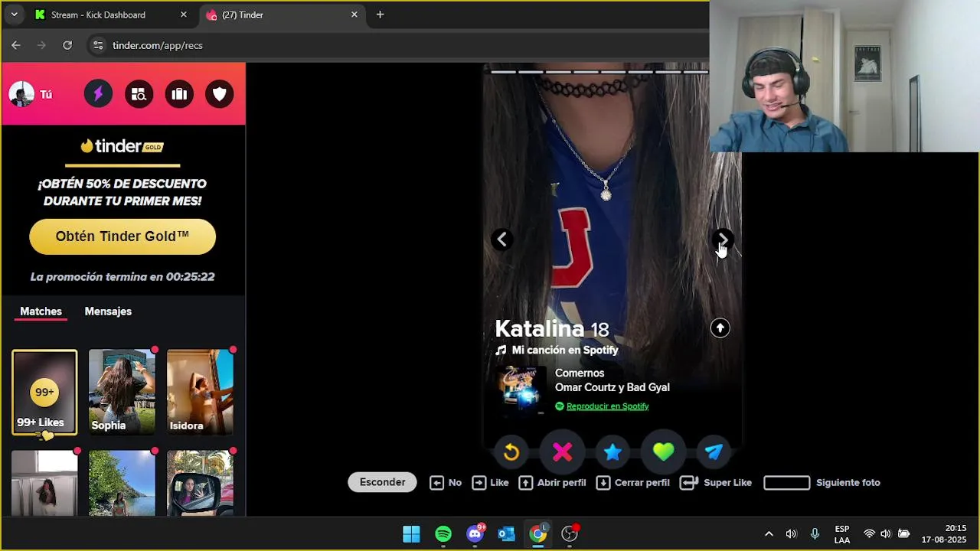The height and width of the screenshot is (551, 980).
Task: Click Abrir perfil up-arrow key hint
Action: (552, 483)
